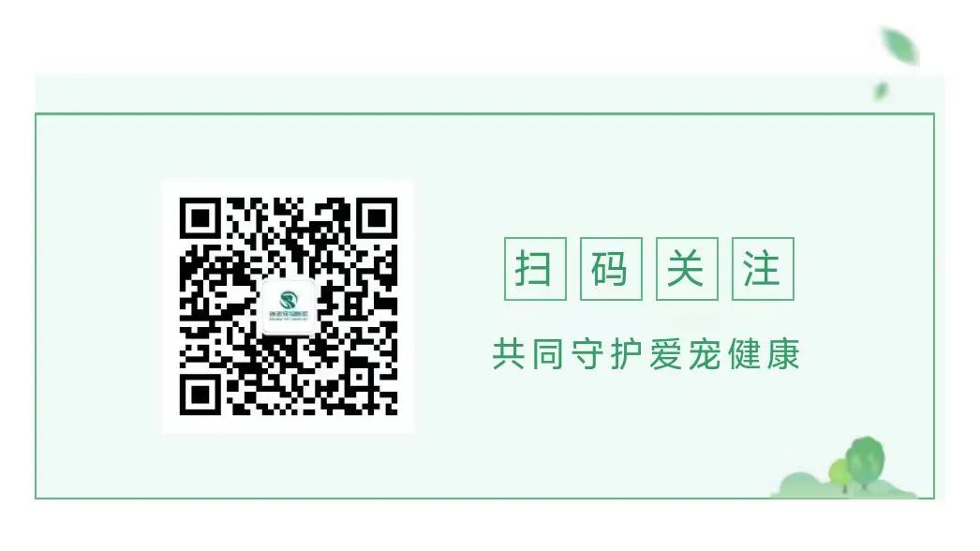980x551 pixels.
Task: Click the green tree illustration
Action: [866, 462]
